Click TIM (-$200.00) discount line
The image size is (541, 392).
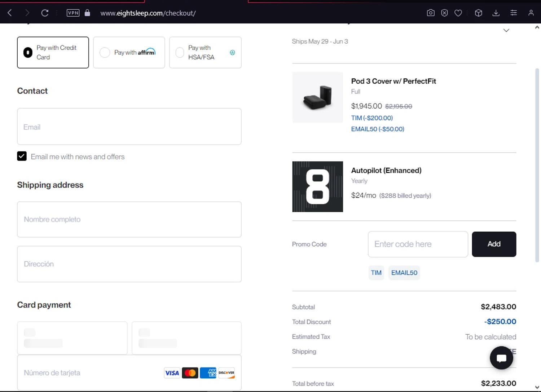pos(372,118)
